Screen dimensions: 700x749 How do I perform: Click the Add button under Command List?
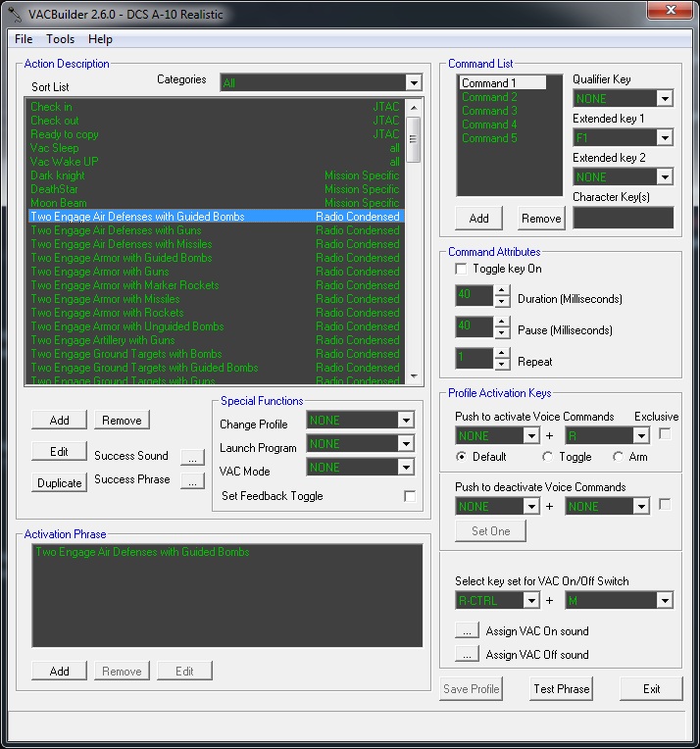pos(478,219)
